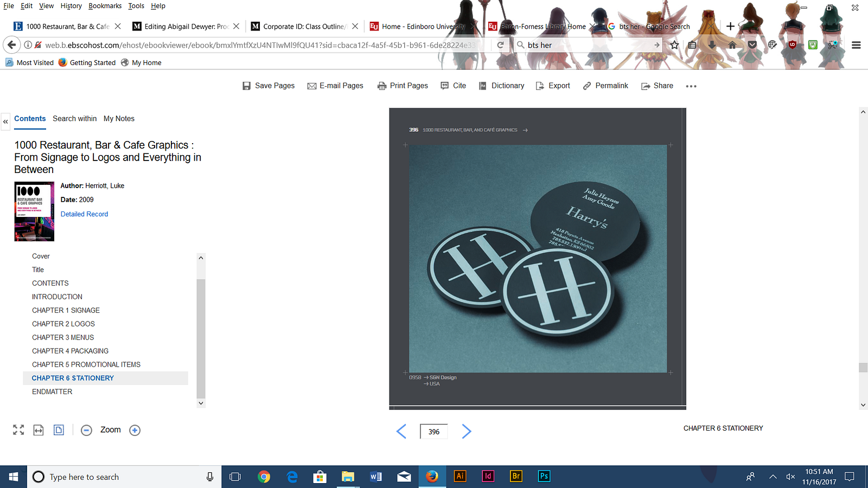The image size is (868, 488).
Task: Open a new browser tab
Action: tap(730, 26)
